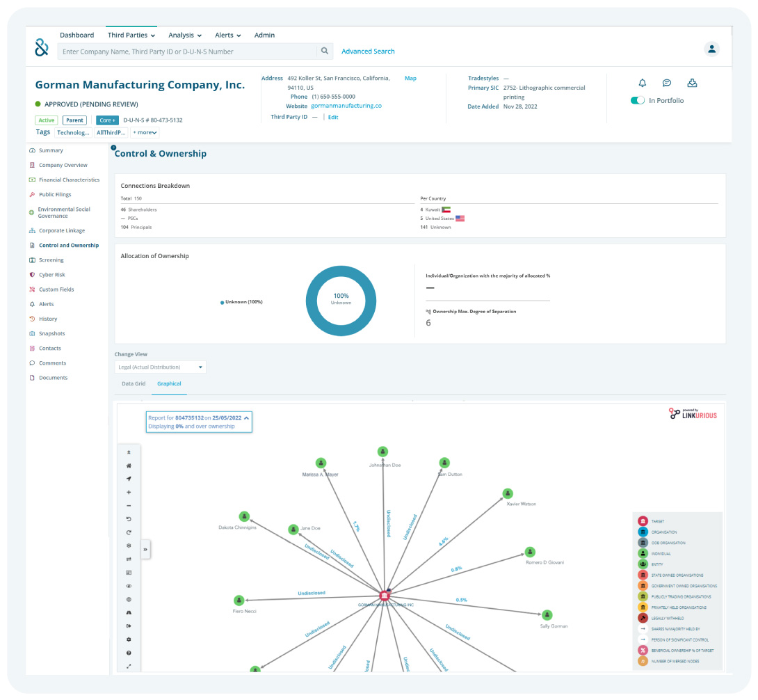The height and width of the screenshot is (700, 758).
Task: Zoom in with the plus icon
Action: [129, 493]
